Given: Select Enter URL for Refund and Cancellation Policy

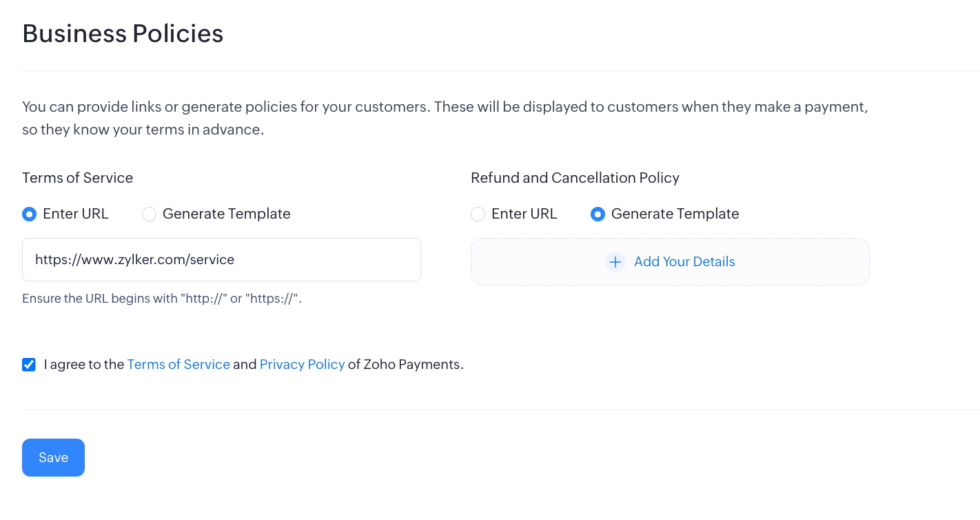Looking at the screenshot, I should pyautogui.click(x=478, y=214).
